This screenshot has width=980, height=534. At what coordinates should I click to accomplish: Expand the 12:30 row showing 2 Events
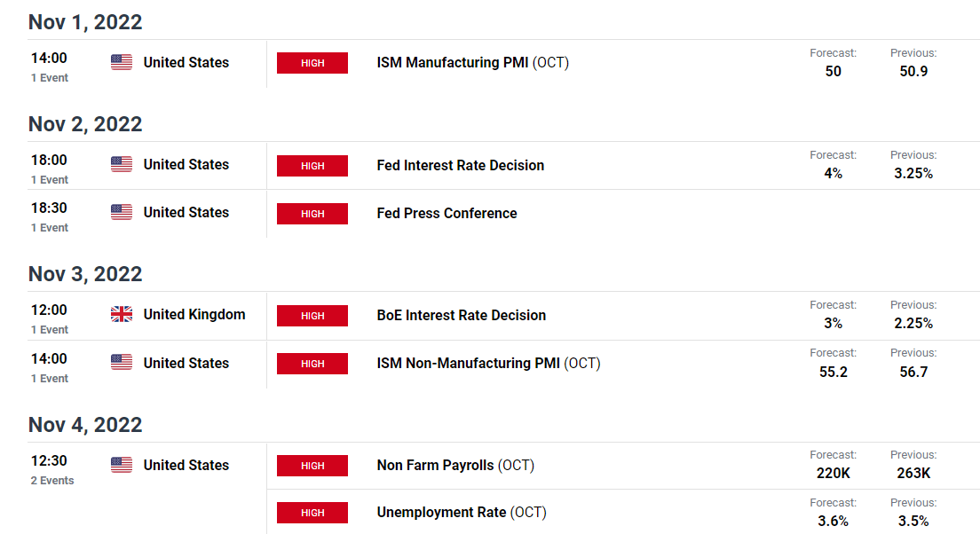pyautogui.click(x=52, y=469)
